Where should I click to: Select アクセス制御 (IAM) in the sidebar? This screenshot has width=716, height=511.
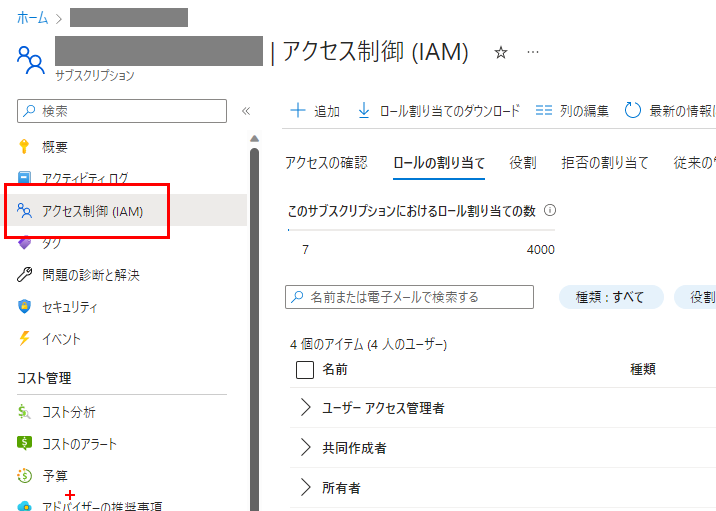pyautogui.click(x=93, y=211)
